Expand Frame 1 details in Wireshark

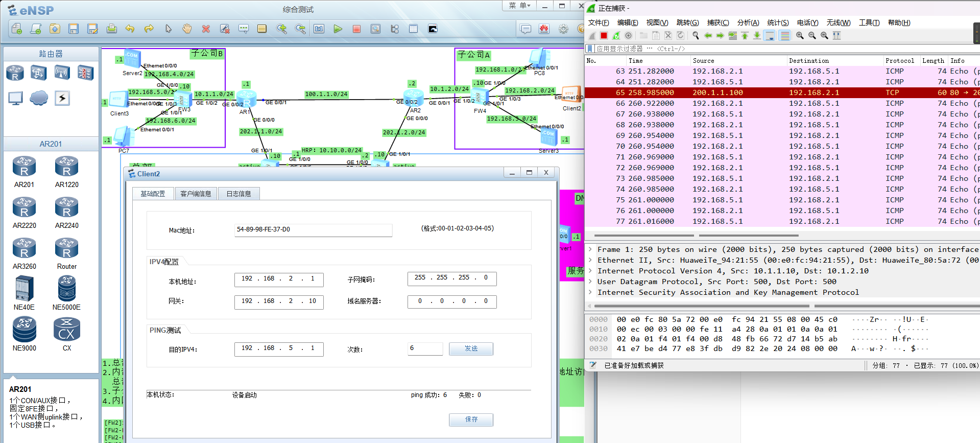pyautogui.click(x=590, y=249)
